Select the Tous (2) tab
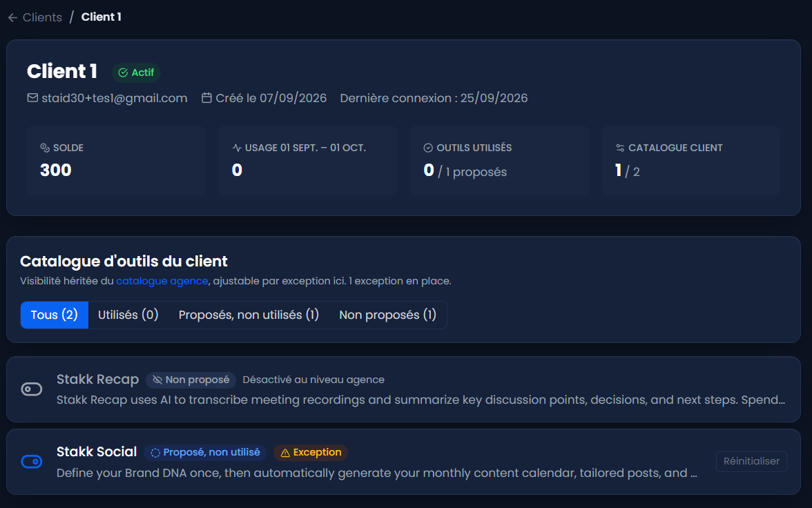This screenshot has width=812, height=508. 55,315
